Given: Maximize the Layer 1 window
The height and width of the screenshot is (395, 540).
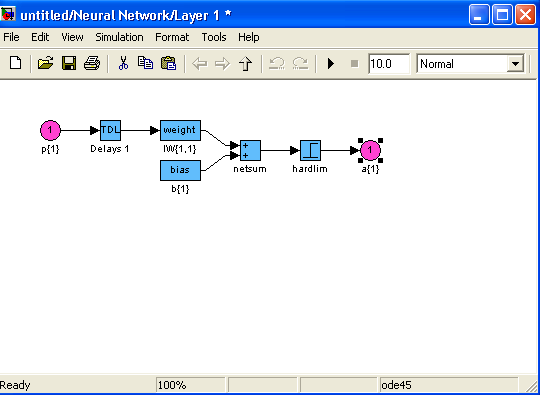Looking at the screenshot, I should tap(502, 15).
